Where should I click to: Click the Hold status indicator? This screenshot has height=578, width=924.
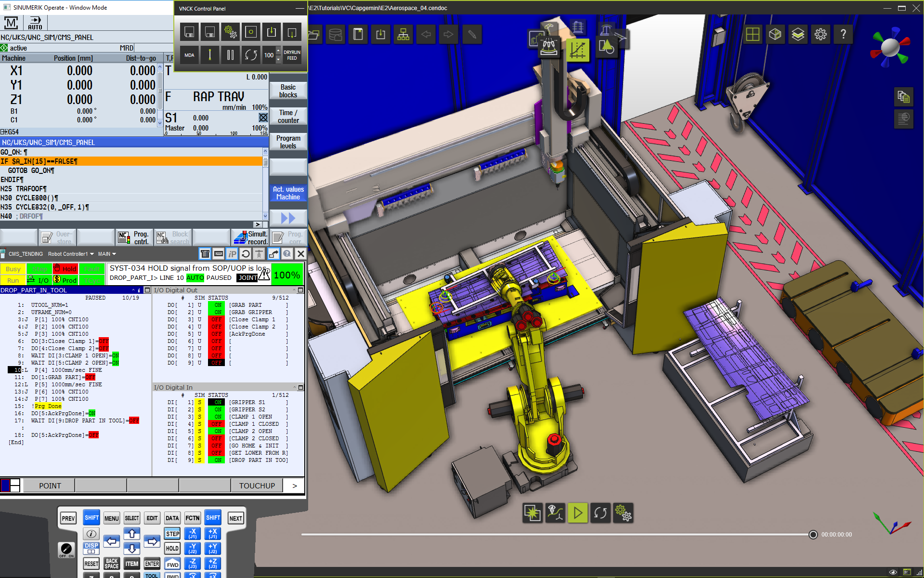pyautogui.click(x=65, y=269)
